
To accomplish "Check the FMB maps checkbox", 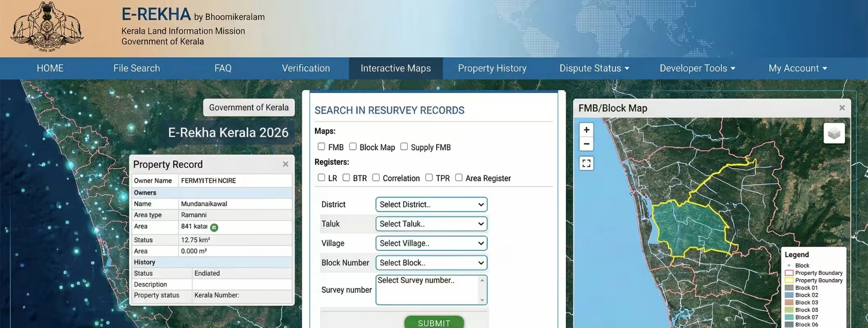I will point(321,146).
